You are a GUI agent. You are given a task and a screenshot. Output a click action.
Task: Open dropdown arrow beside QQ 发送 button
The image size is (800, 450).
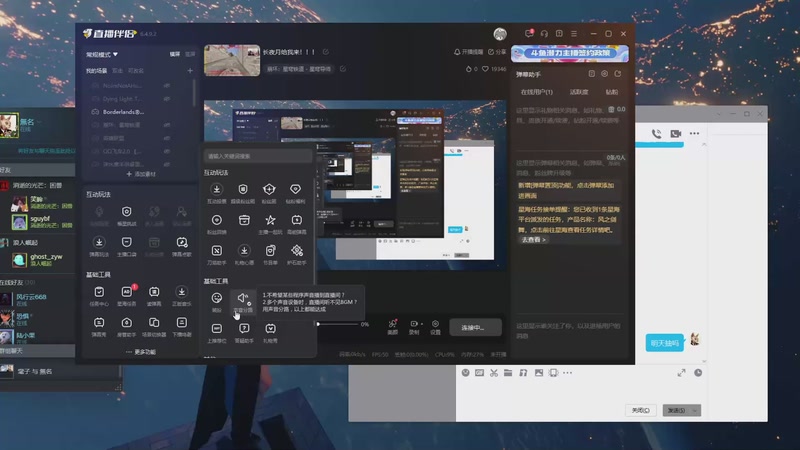(x=695, y=410)
